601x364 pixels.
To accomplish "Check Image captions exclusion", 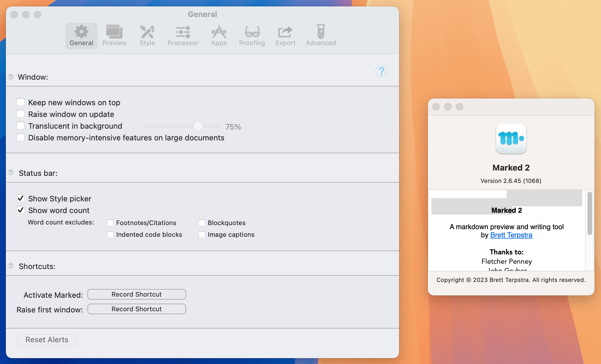I will (202, 234).
